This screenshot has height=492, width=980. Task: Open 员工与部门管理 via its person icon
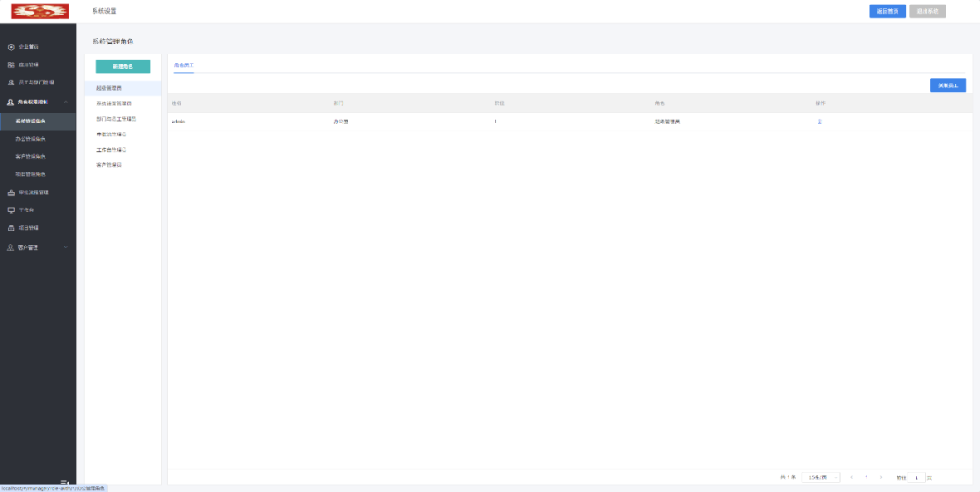point(11,83)
